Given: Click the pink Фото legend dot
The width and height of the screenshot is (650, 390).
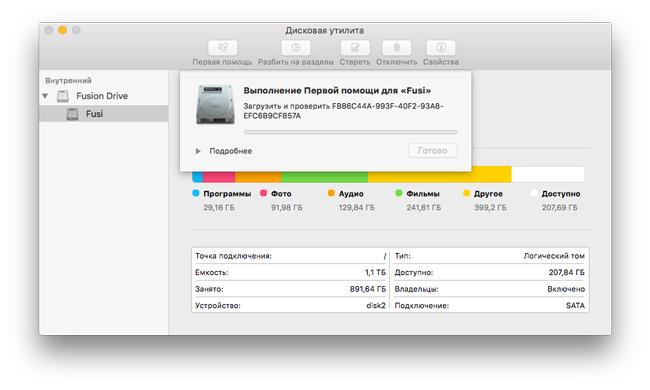Looking at the screenshot, I should tap(263, 193).
